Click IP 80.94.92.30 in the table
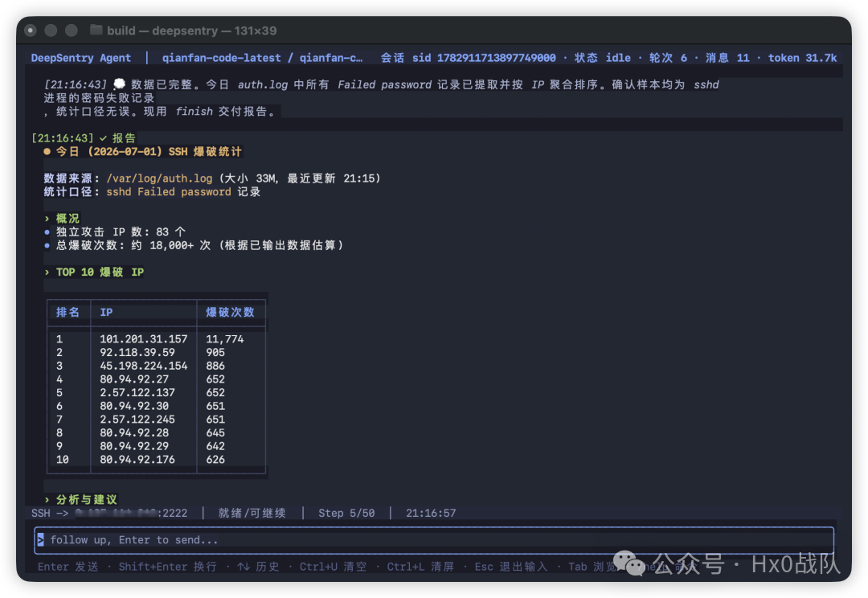868x598 pixels. [x=134, y=406]
